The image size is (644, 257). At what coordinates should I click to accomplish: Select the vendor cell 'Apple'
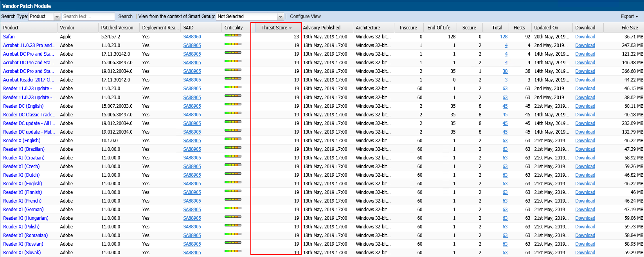[66, 37]
